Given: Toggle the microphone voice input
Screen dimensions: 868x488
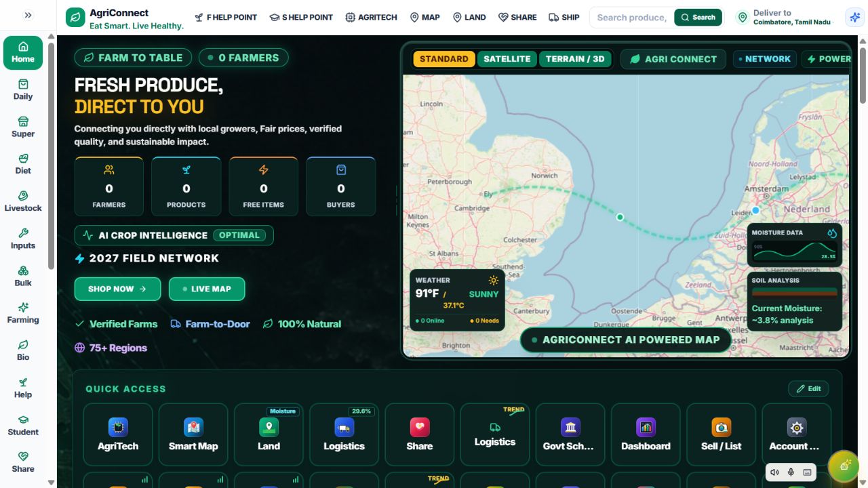Looking at the screenshot, I should point(791,472).
